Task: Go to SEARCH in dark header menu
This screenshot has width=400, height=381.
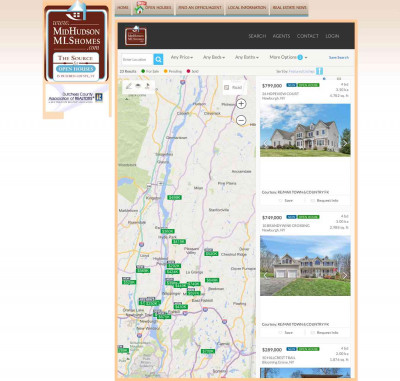Action: pos(257,36)
